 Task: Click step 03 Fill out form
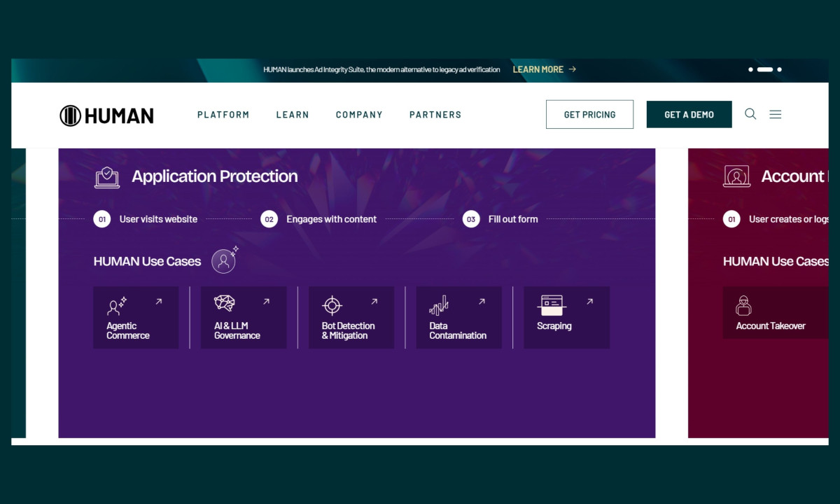pyautogui.click(x=500, y=219)
